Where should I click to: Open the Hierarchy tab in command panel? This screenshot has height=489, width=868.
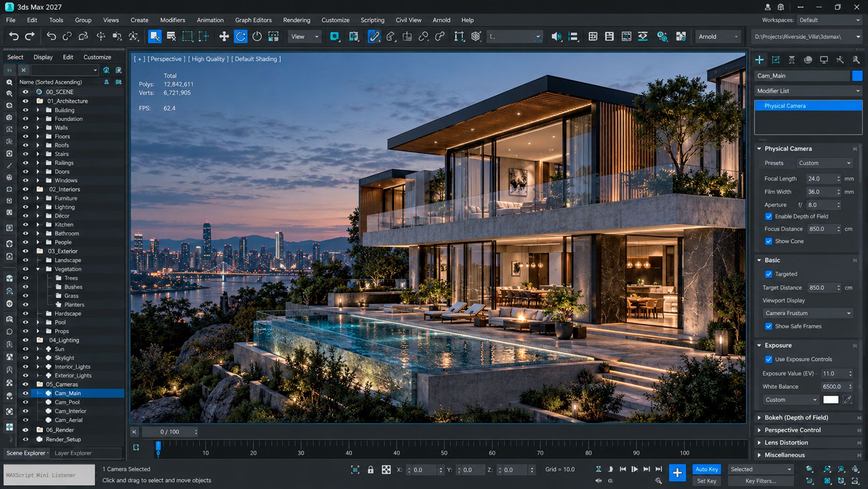coord(792,60)
